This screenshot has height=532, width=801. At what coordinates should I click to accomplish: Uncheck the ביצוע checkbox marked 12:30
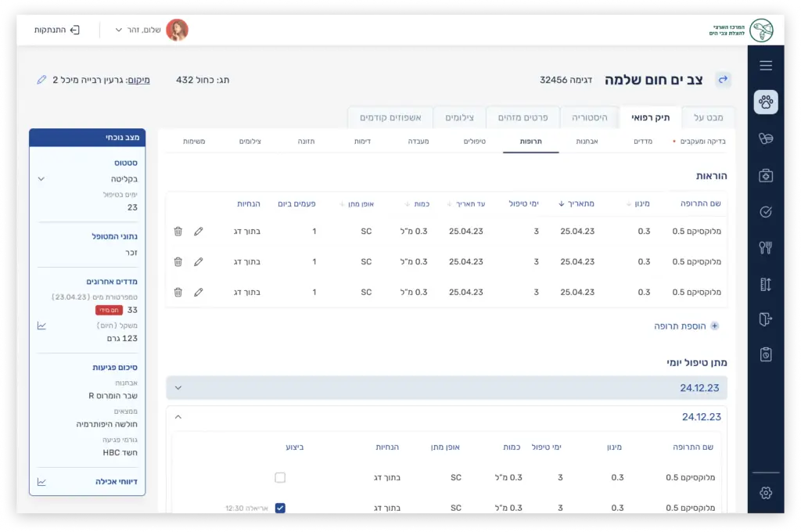[x=280, y=508]
